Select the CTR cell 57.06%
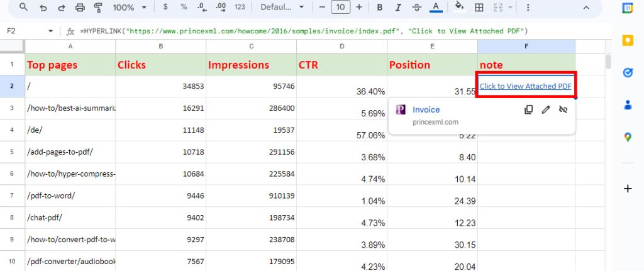 [x=341, y=130]
